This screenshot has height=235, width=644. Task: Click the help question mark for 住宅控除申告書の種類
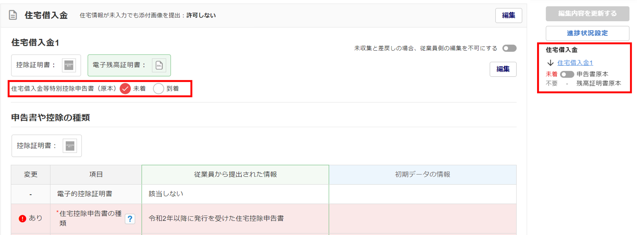(x=130, y=219)
